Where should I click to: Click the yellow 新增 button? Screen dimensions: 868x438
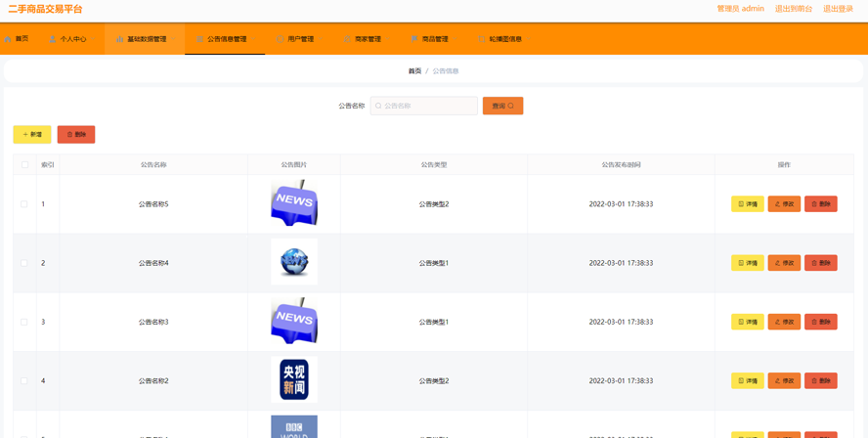tap(32, 135)
